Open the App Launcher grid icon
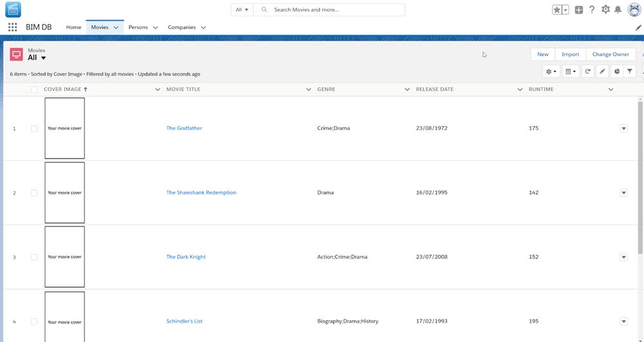644x342 pixels. (x=12, y=27)
